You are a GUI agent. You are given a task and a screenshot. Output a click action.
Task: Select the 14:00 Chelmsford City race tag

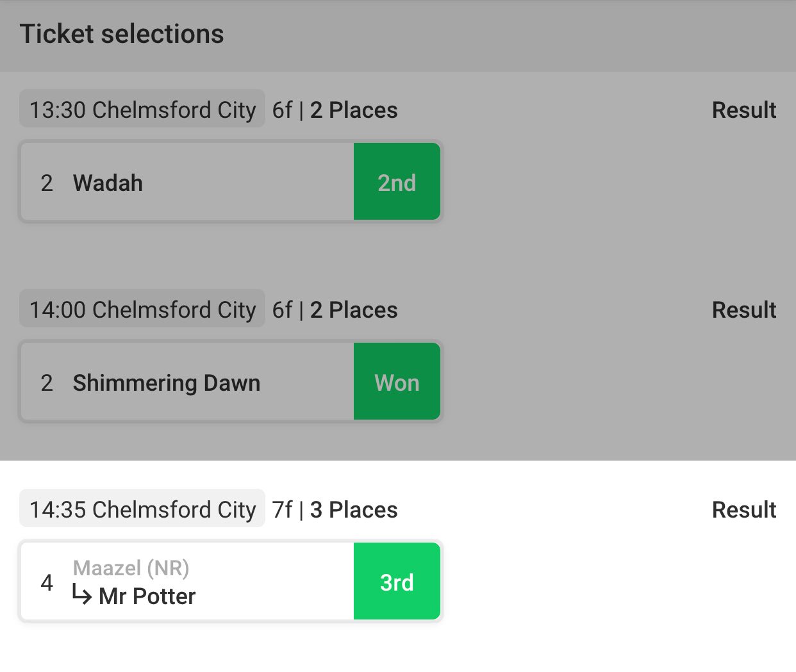(x=142, y=309)
